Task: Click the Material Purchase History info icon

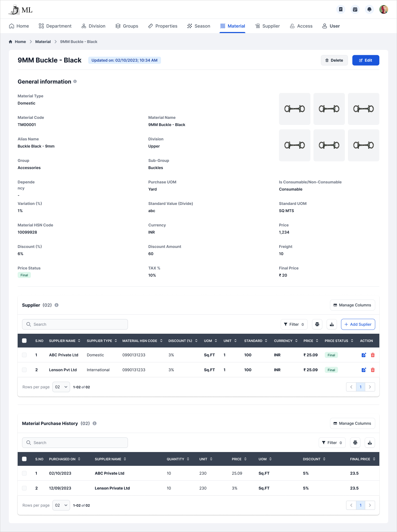Action: point(95,423)
